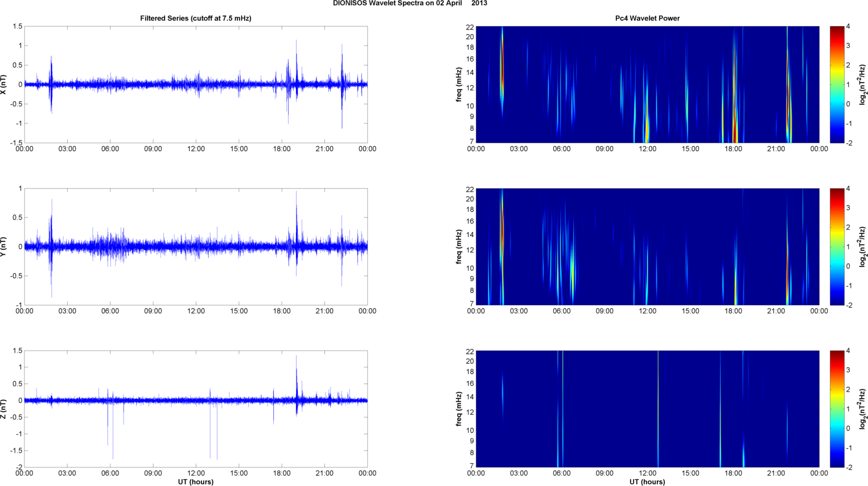868x486 pixels.
Task: Click inside the top Pc4 wavelet spectrum
Action: [x=647, y=84]
